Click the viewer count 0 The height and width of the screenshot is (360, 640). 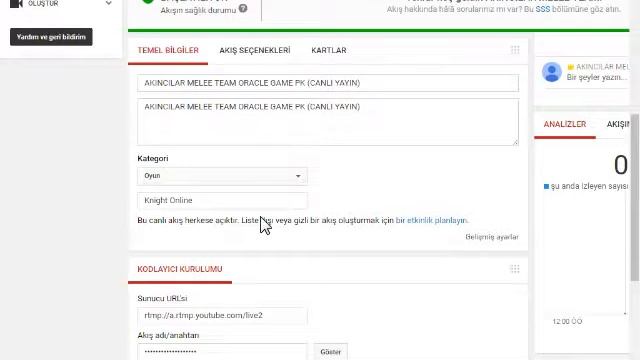pyautogui.click(x=620, y=165)
